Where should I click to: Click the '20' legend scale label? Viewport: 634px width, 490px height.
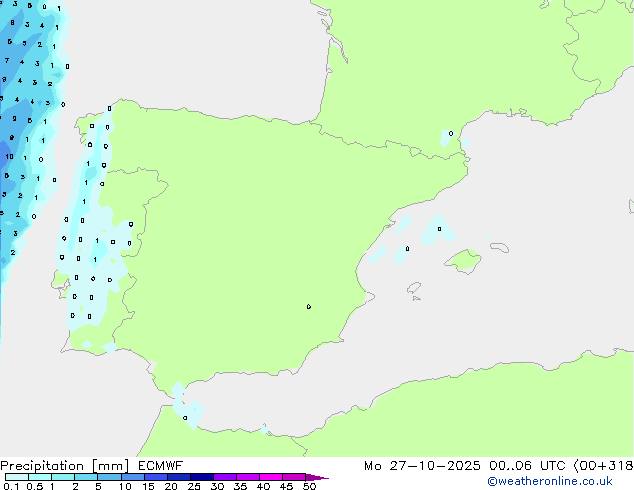point(171,486)
